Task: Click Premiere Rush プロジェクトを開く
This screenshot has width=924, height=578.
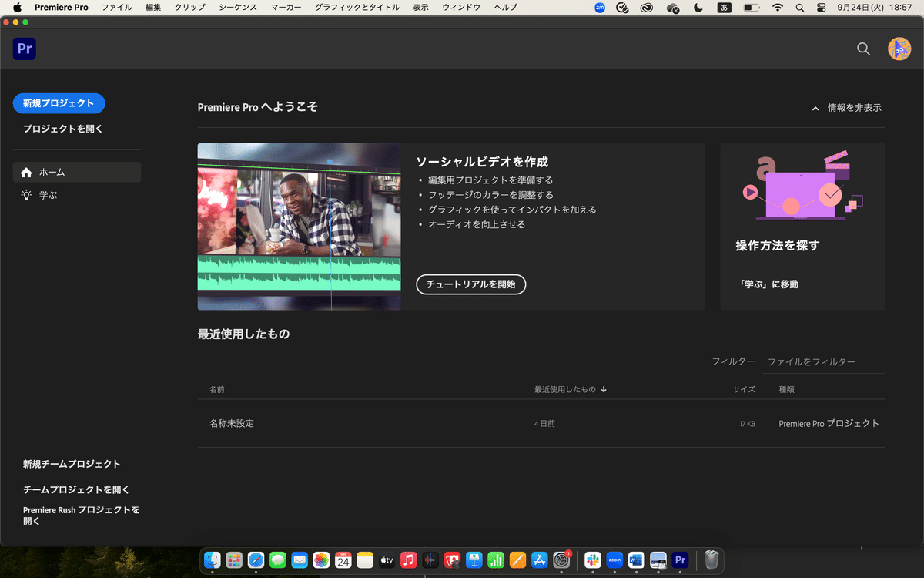Action: 81,516
